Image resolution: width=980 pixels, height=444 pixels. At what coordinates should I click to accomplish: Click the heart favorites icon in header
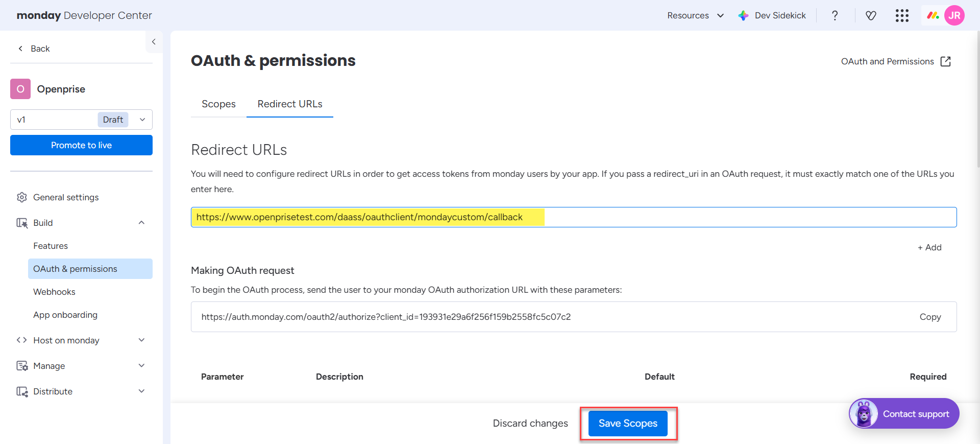click(x=871, y=15)
